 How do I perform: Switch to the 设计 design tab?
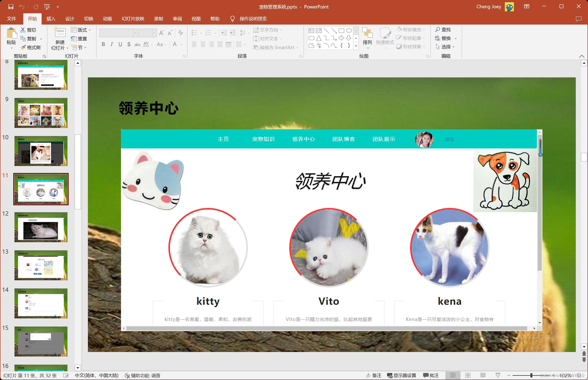click(x=70, y=19)
